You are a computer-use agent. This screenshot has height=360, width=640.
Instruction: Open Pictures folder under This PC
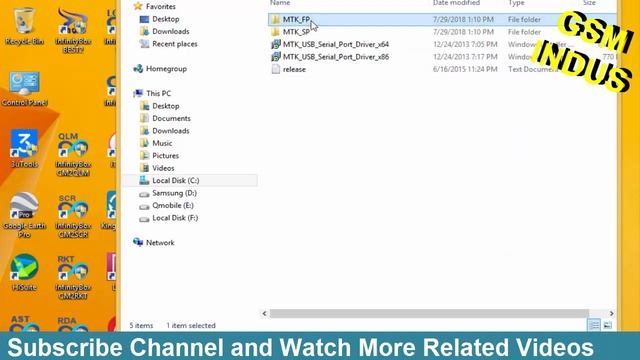tap(165, 156)
